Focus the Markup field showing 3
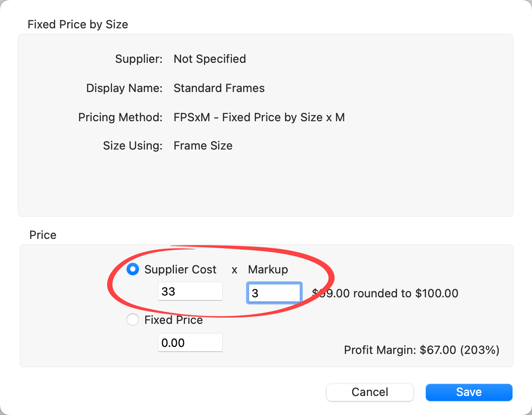Screen dimensions: 532x415 [274, 293]
